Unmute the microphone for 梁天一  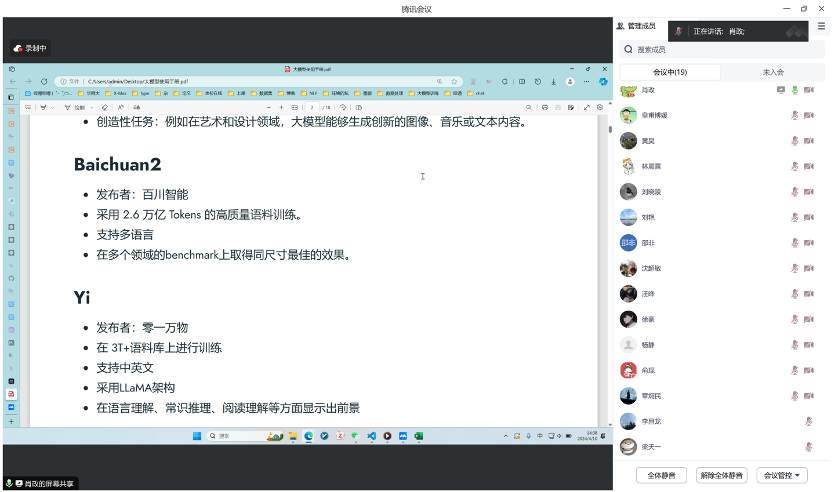click(x=809, y=446)
